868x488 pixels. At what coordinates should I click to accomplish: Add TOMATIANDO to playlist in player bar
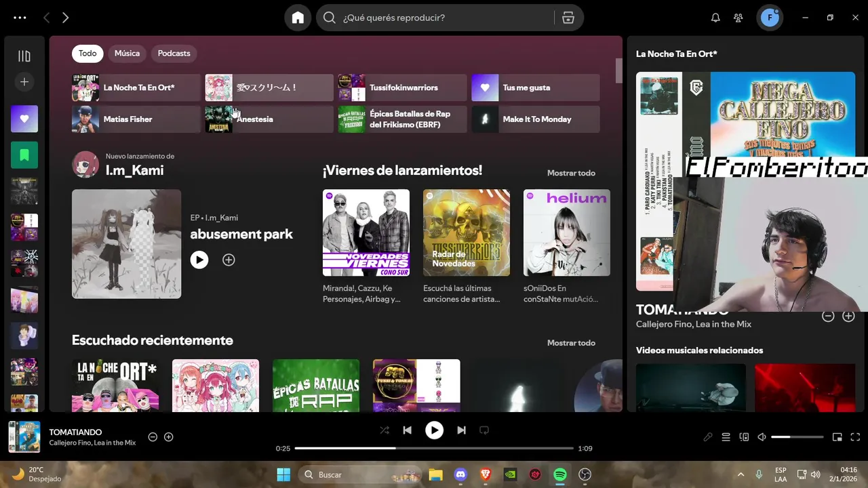tap(169, 437)
